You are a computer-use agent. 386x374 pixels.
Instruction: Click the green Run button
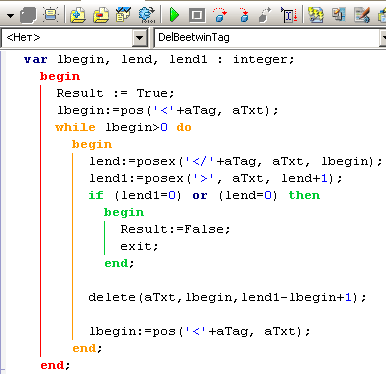[x=174, y=15]
